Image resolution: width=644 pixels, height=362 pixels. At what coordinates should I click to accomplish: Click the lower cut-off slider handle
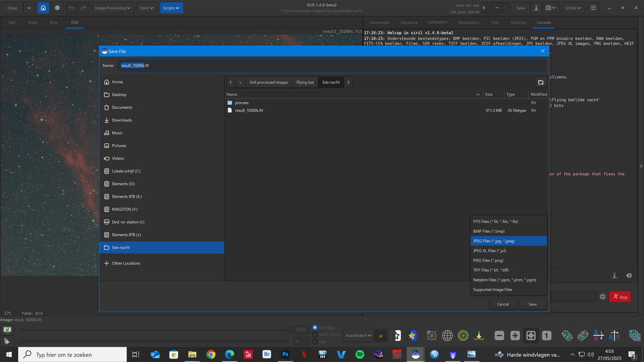click(x=21, y=341)
